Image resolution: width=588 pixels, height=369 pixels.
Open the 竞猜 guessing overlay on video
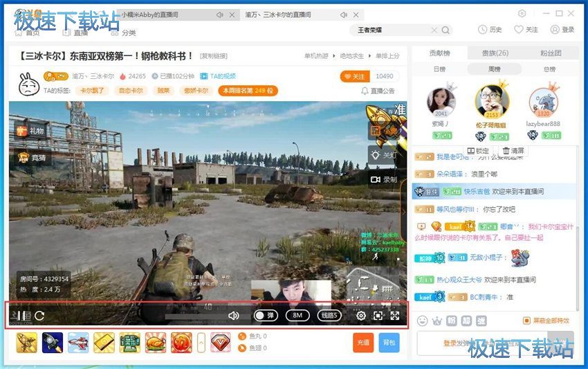point(32,158)
